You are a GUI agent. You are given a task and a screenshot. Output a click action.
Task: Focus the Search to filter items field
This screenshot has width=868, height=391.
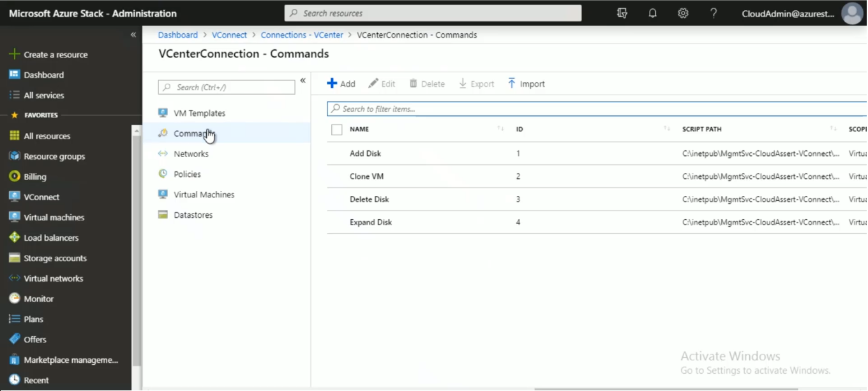[597, 109]
